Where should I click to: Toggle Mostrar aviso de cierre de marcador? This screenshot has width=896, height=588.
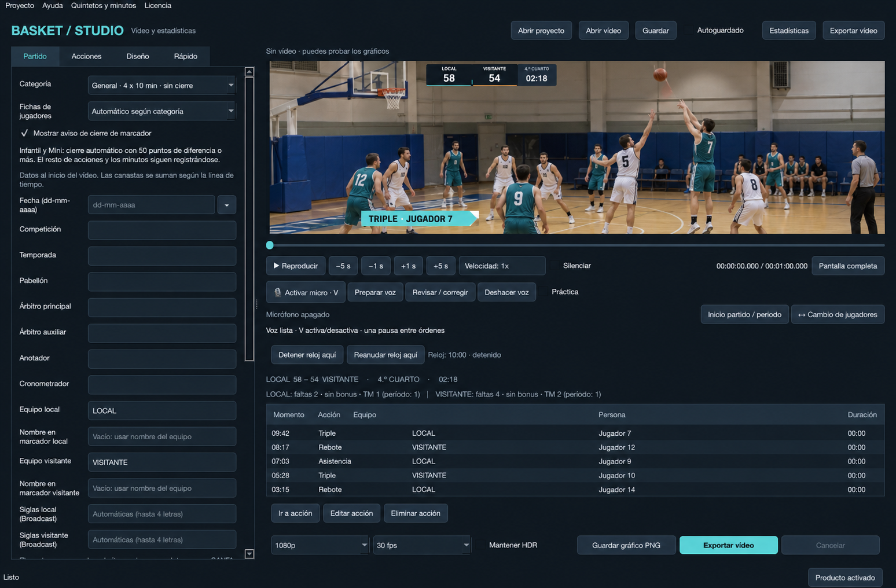click(24, 133)
